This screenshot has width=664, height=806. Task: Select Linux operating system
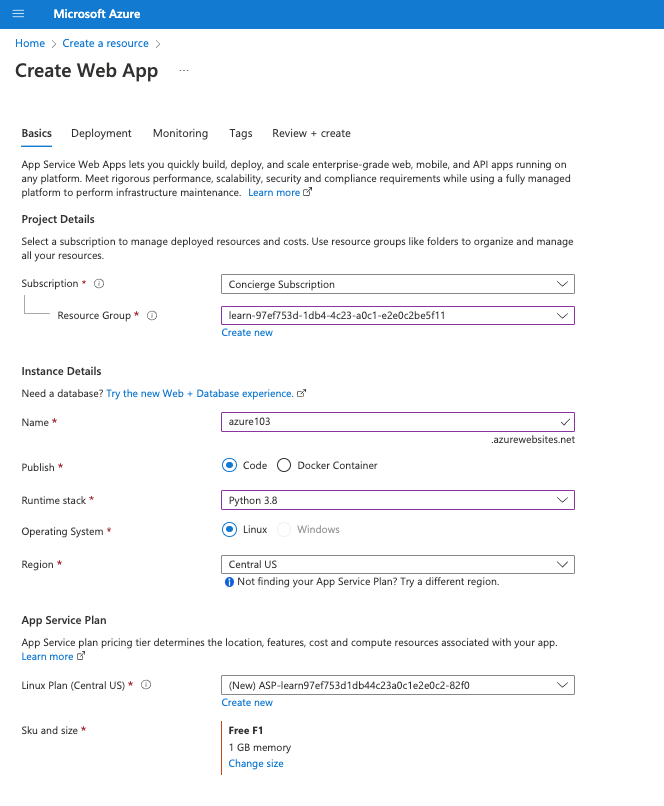(229, 531)
